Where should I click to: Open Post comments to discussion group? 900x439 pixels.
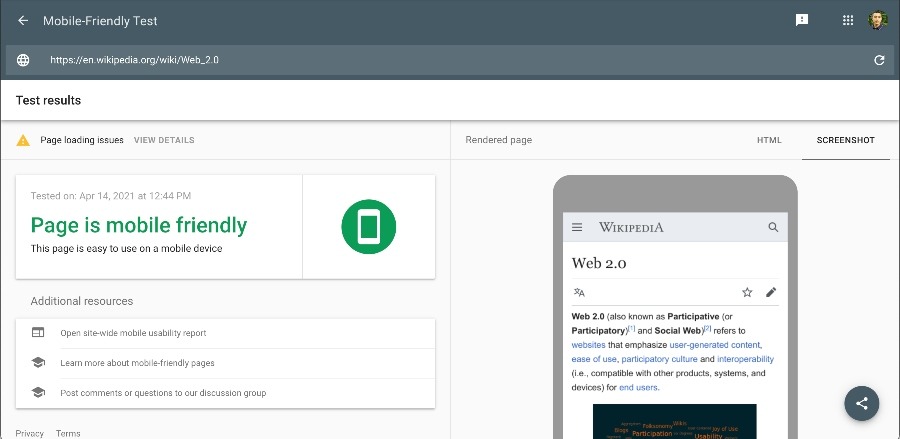pyautogui.click(x=163, y=393)
